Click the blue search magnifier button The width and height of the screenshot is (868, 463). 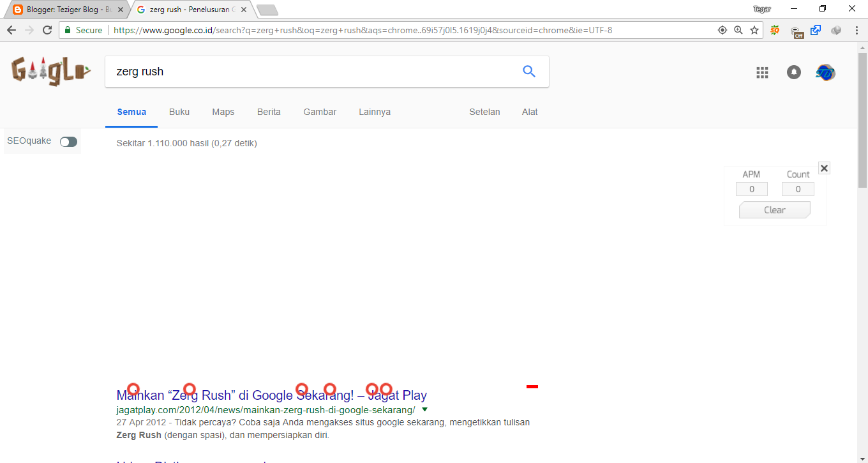point(529,72)
